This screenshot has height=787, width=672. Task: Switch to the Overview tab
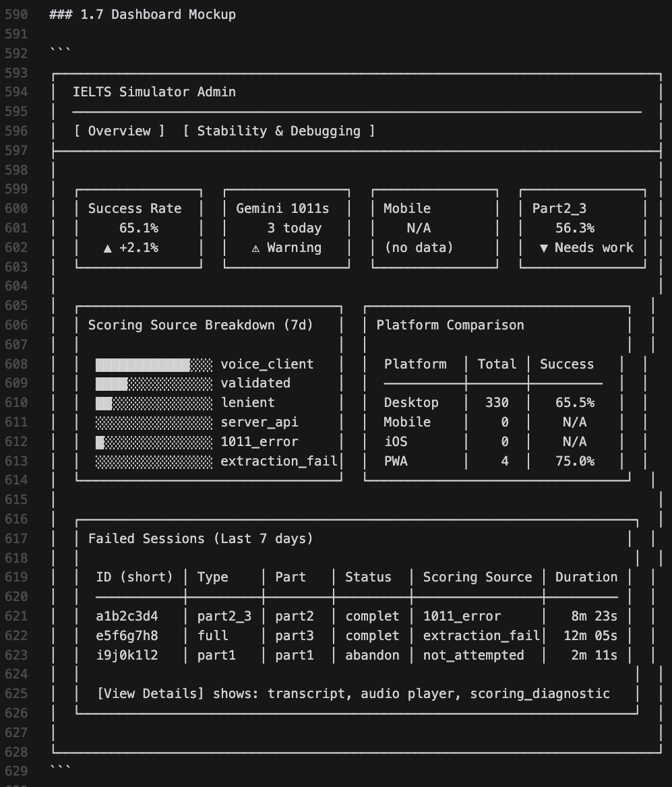(119, 131)
